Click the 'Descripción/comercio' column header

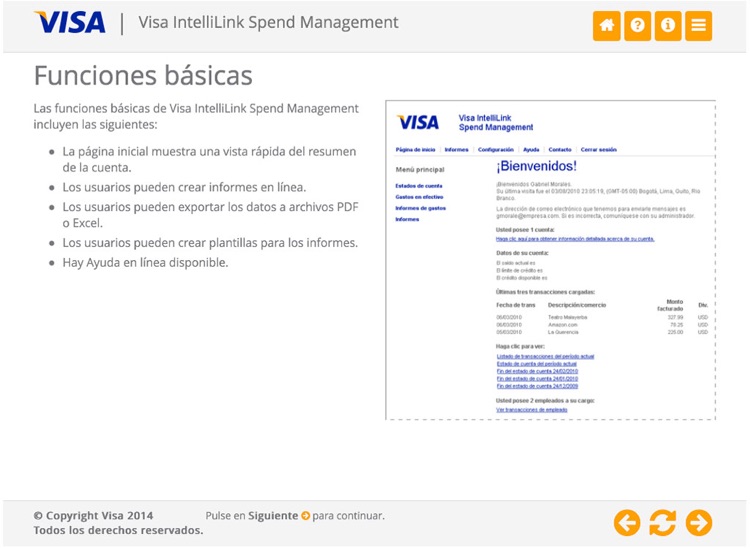(577, 305)
